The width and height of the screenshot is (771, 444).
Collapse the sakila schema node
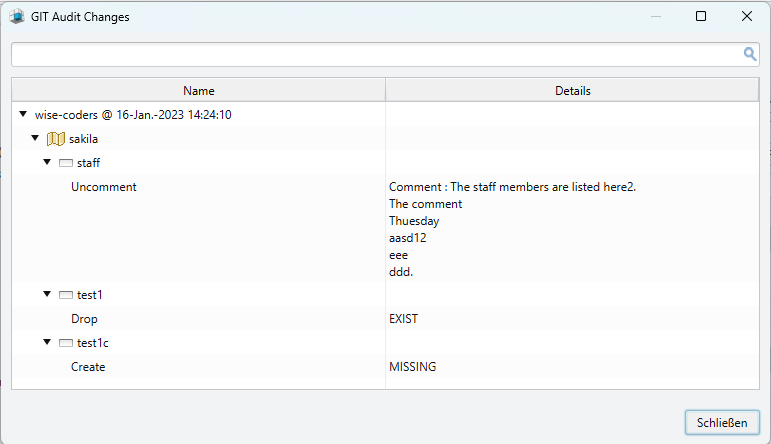point(35,138)
